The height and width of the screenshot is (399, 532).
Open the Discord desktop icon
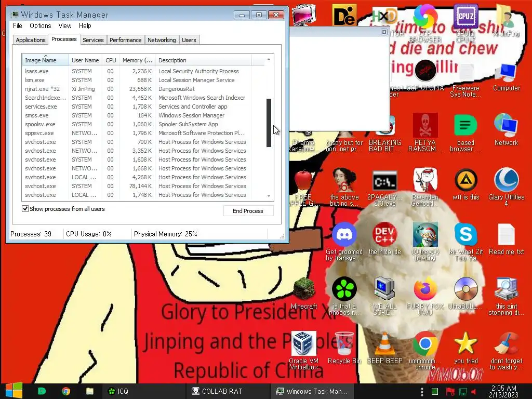344,234
